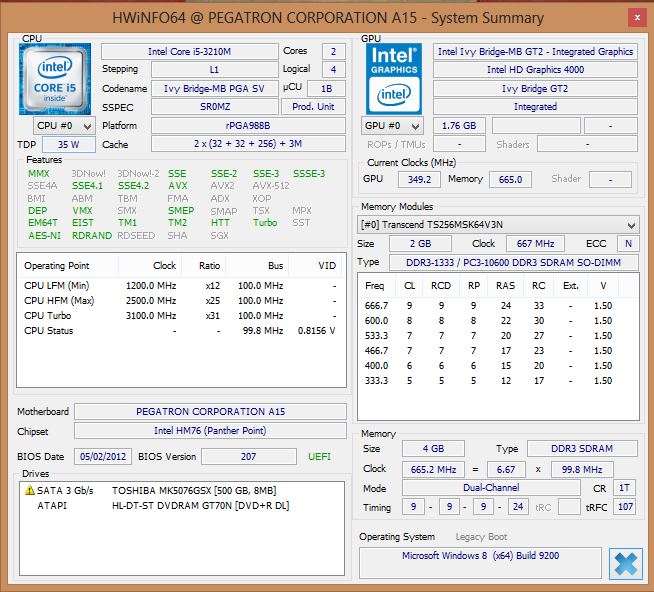Click the GPU clock 349.2 value

pos(419,179)
